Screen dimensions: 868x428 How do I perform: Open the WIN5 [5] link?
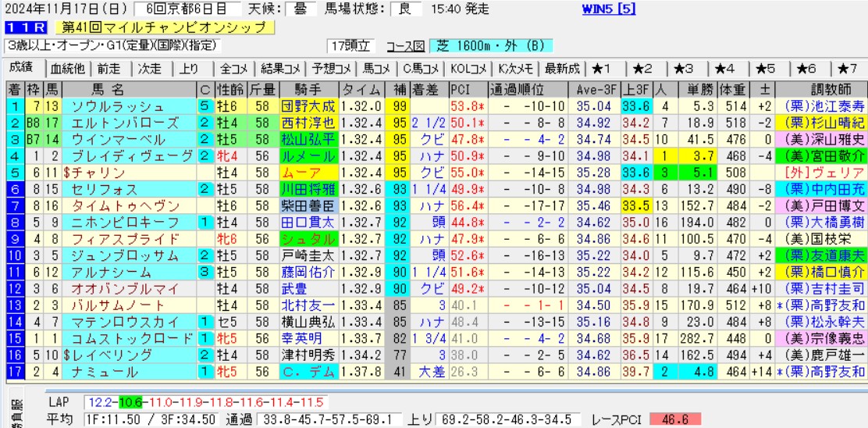click(609, 9)
